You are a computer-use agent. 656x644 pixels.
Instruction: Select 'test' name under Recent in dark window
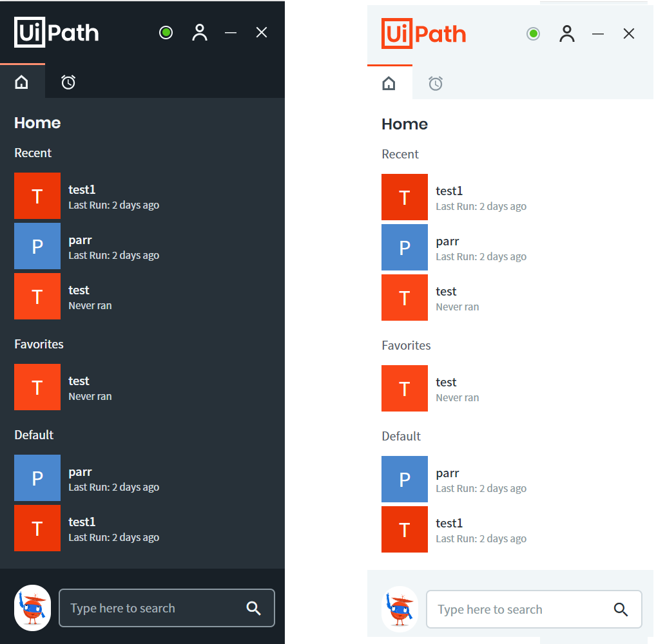pos(79,290)
